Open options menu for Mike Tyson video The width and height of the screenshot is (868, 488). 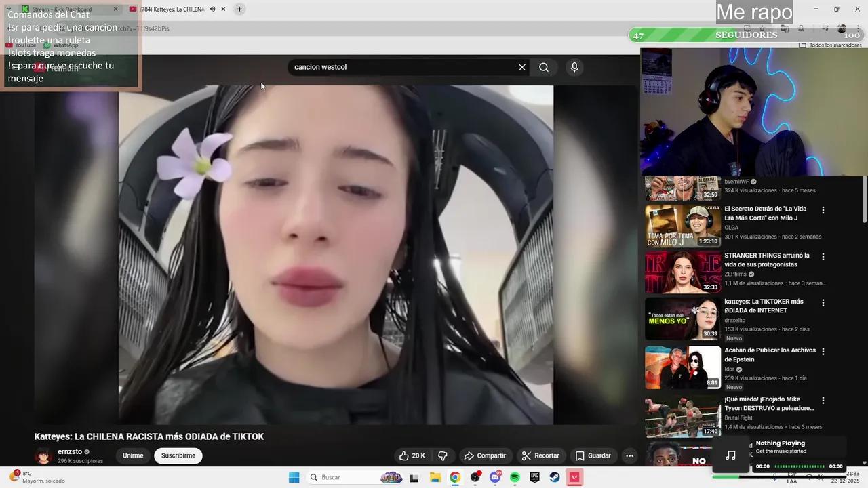823,401
